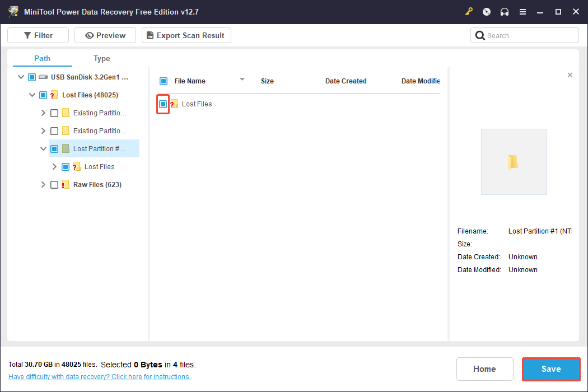
Task: Switch to the Type tab
Action: pyautogui.click(x=102, y=58)
